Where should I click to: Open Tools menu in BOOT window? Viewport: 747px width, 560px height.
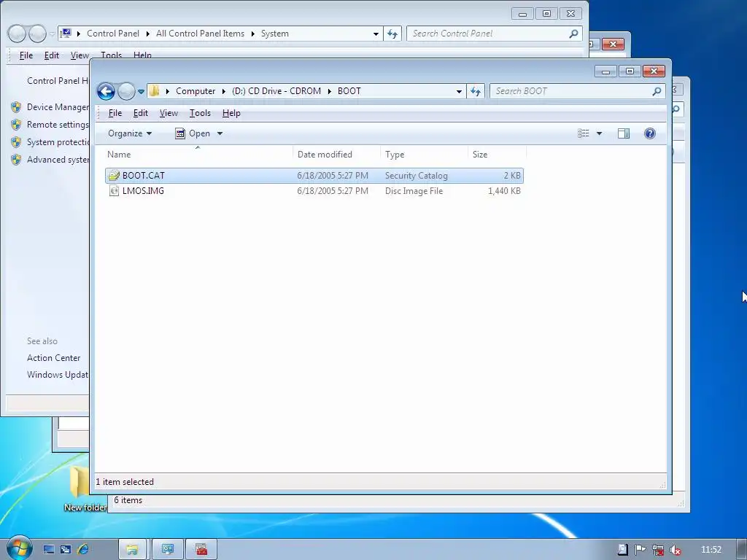(x=200, y=113)
